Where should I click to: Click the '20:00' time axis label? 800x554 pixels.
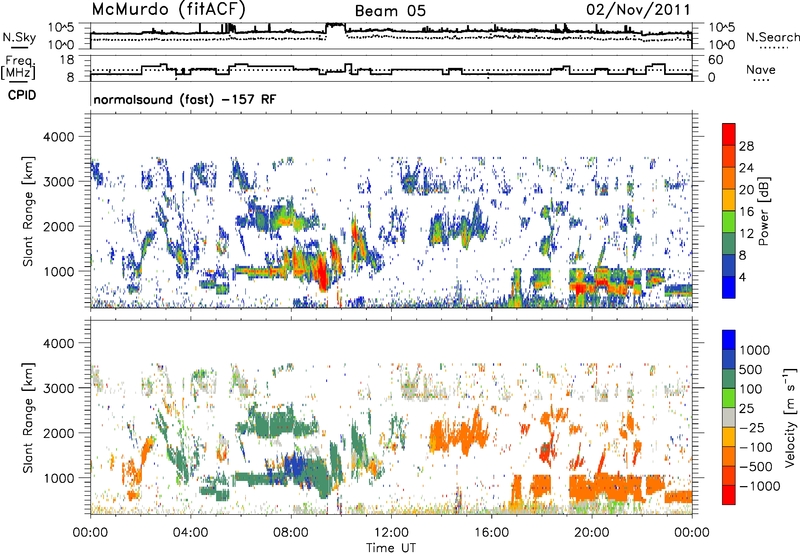click(x=592, y=533)
